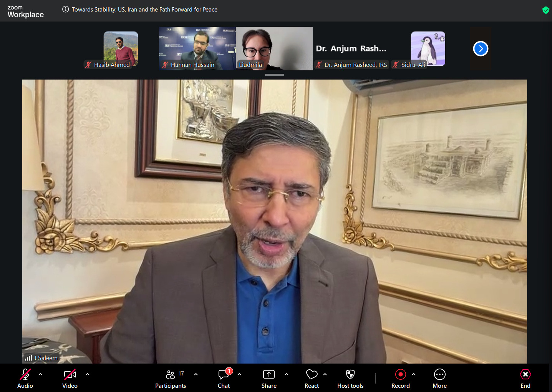Show next participants with blue arrow
The image size is (552, 392).
pos(481,49)
